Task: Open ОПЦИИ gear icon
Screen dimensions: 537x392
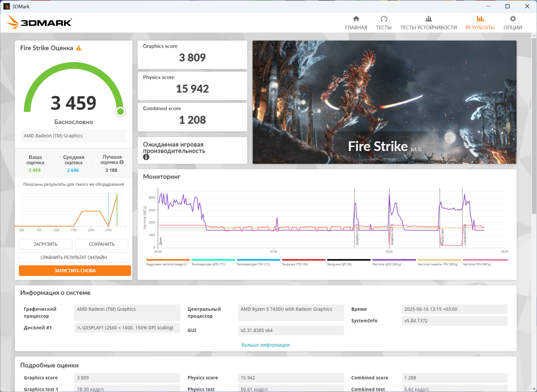Action: coord(513,19)
